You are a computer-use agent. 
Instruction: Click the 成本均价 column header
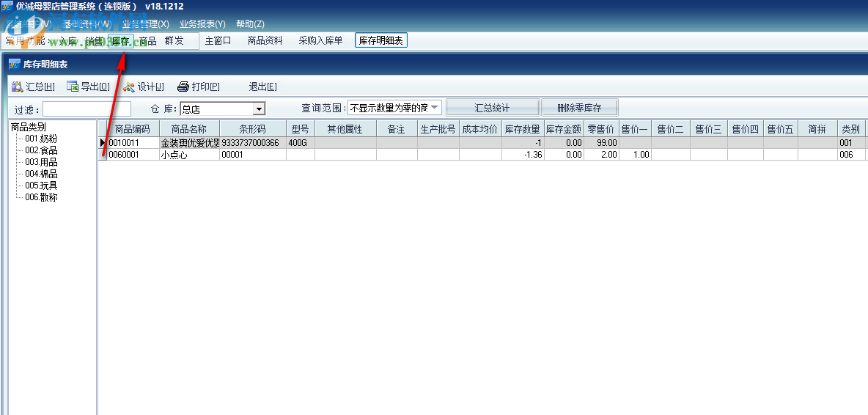pos(480,129)
